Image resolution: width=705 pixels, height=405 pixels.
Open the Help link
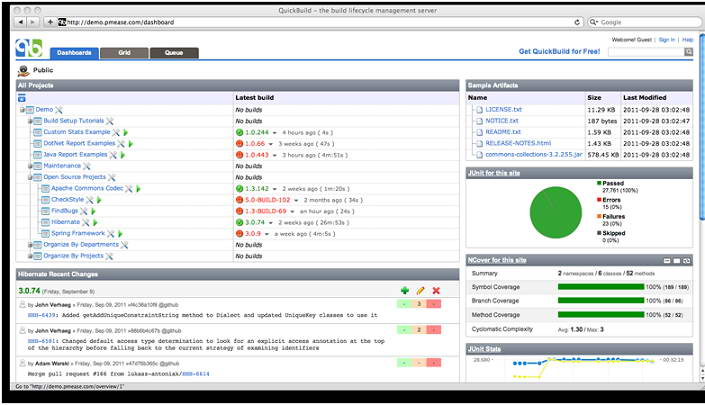tap(687, 40)
